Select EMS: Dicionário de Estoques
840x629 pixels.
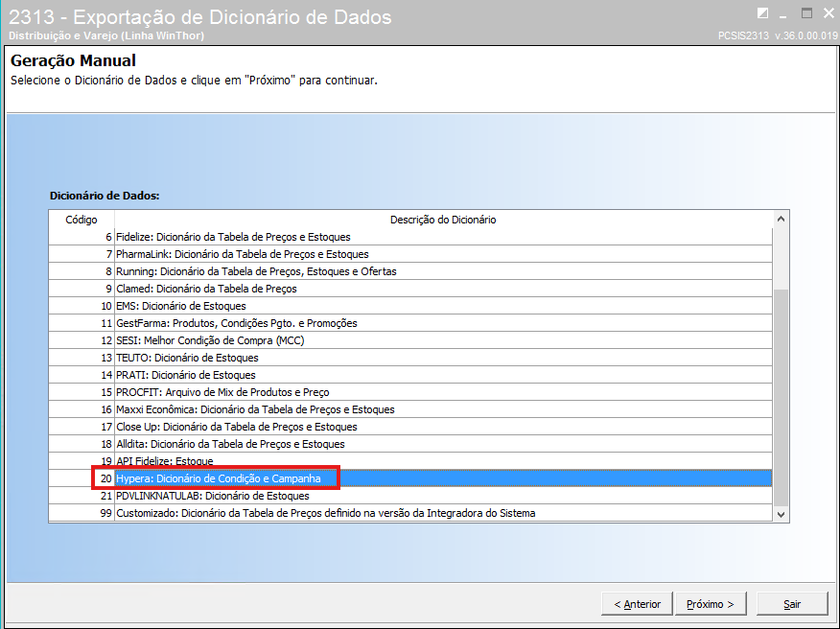click(410, 306)
